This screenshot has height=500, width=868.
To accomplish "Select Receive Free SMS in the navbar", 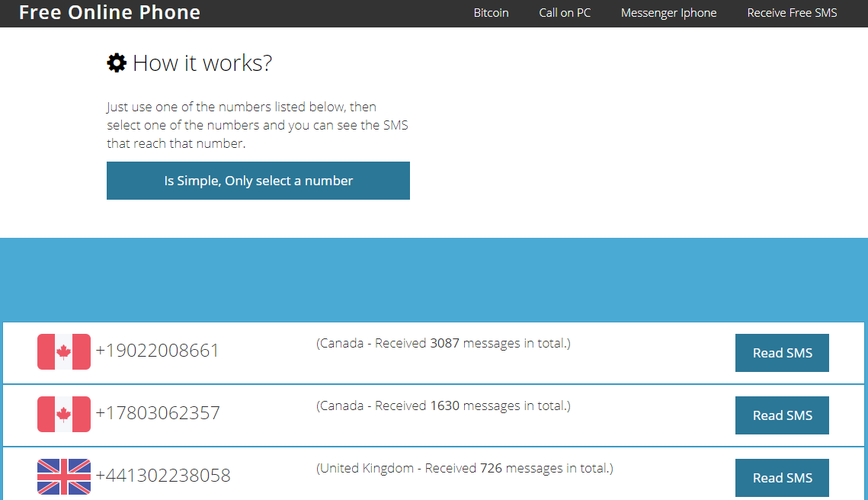I will (792, 13).
